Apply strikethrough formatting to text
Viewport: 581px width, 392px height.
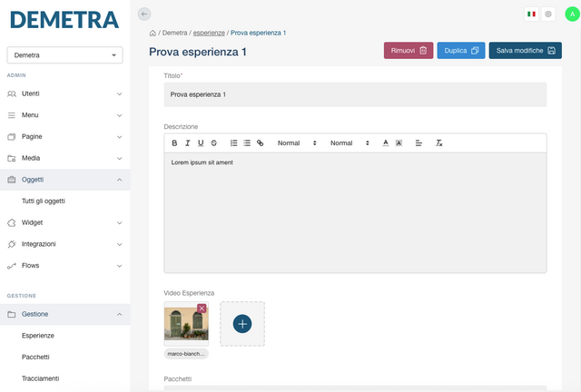(x=213, y=143)
